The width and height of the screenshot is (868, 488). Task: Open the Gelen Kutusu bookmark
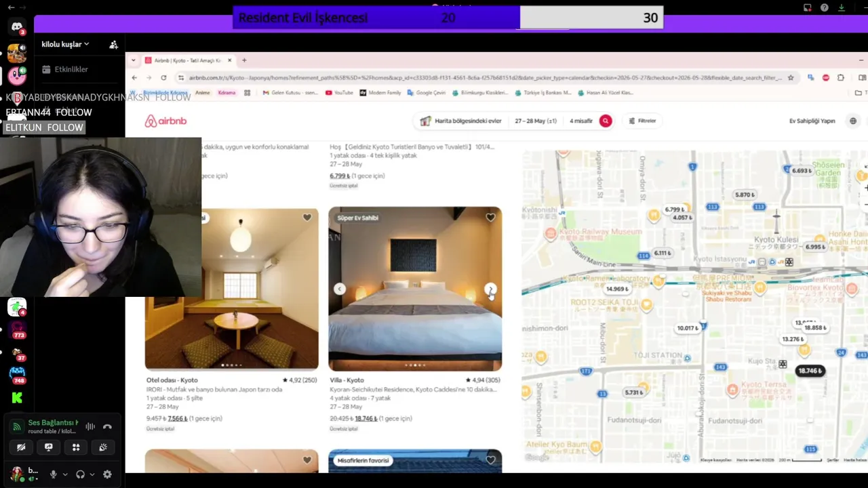[290, 93]
